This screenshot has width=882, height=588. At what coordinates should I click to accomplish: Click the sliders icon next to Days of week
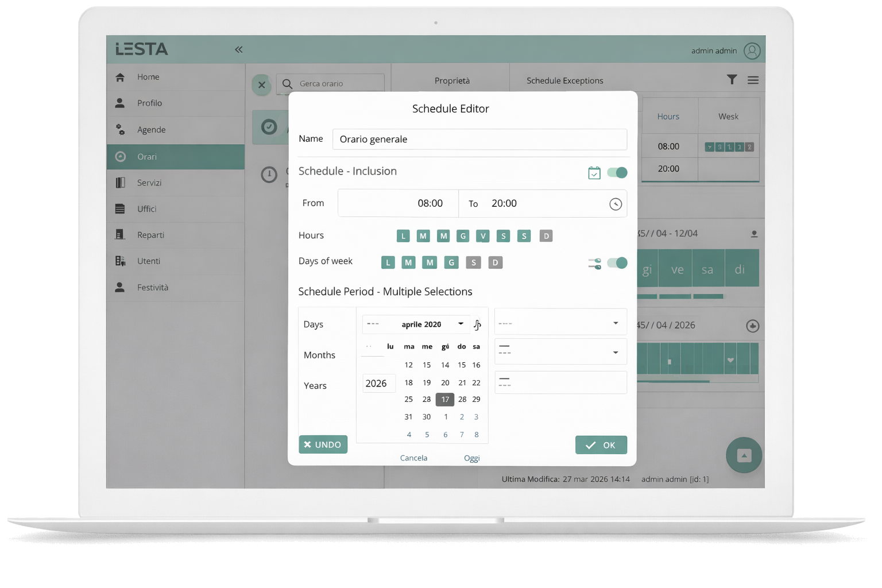coord(594,263)
